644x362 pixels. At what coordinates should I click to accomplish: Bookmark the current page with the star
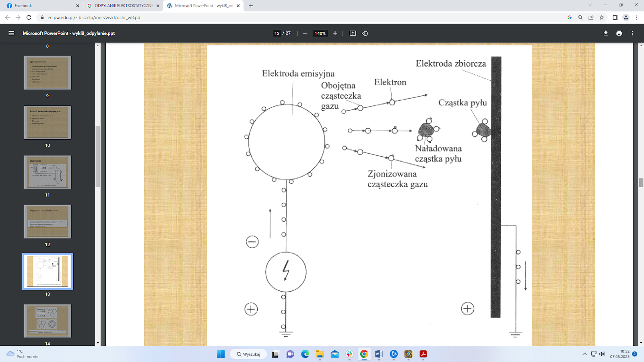(x=602, y=17)
